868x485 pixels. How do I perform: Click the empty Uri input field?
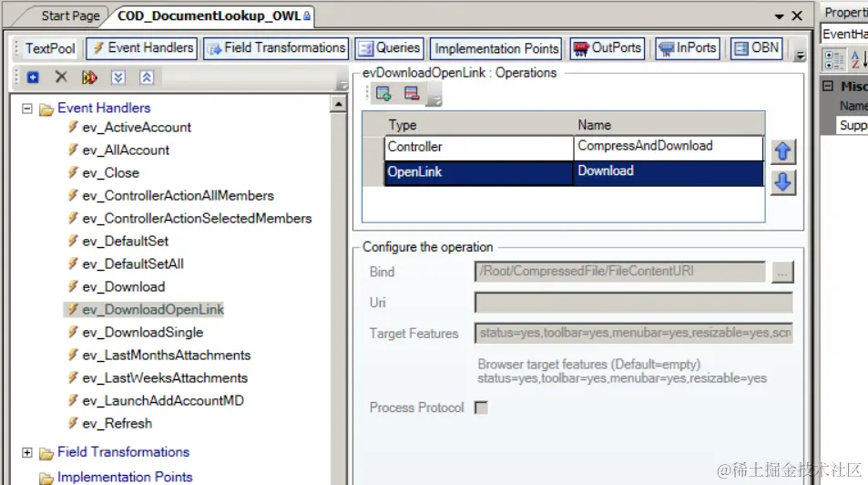pyautogui.click(x=634, y=303)
